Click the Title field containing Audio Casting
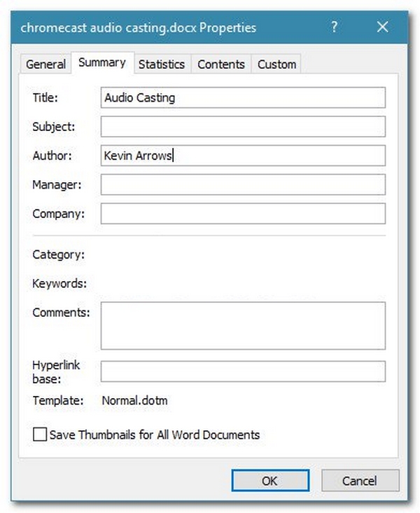Viewport: 420px width, 513px height. tap(243, 97)
